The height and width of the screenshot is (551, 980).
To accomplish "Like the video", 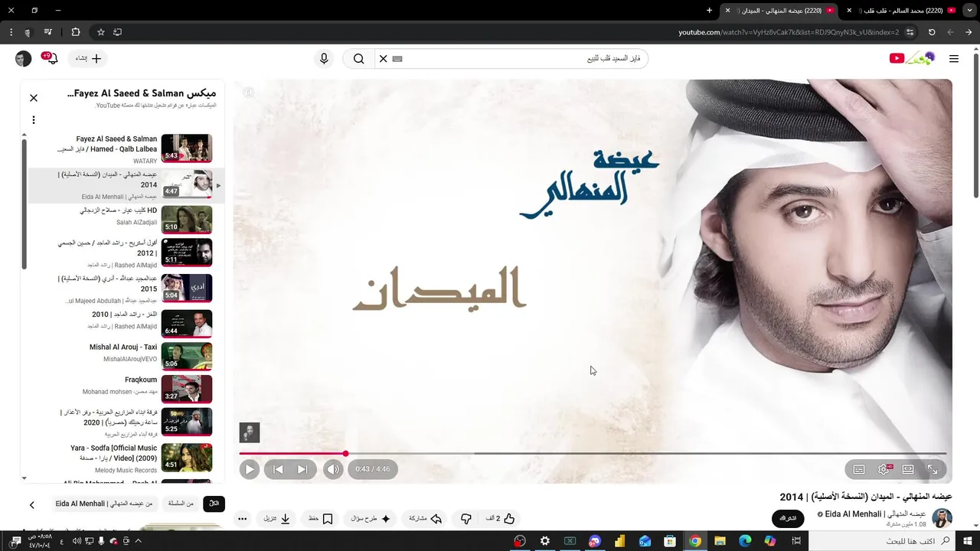I will click(x=500, y=518).
